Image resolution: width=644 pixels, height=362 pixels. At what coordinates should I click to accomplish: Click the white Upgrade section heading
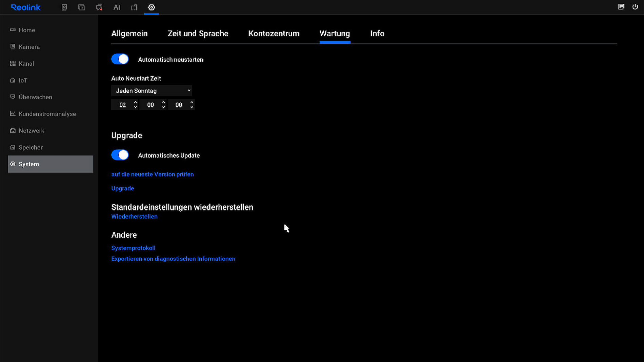point(127,135)
